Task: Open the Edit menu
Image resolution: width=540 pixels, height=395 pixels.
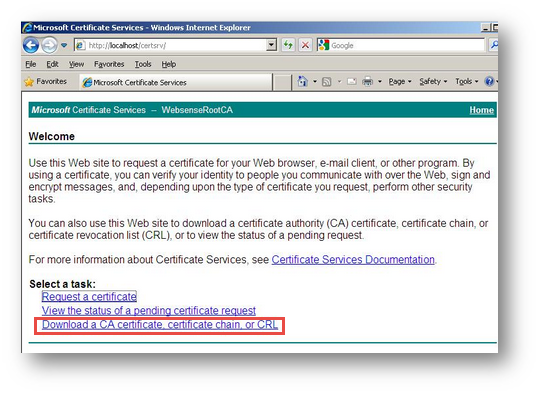Action: click(x=52, y=64)
